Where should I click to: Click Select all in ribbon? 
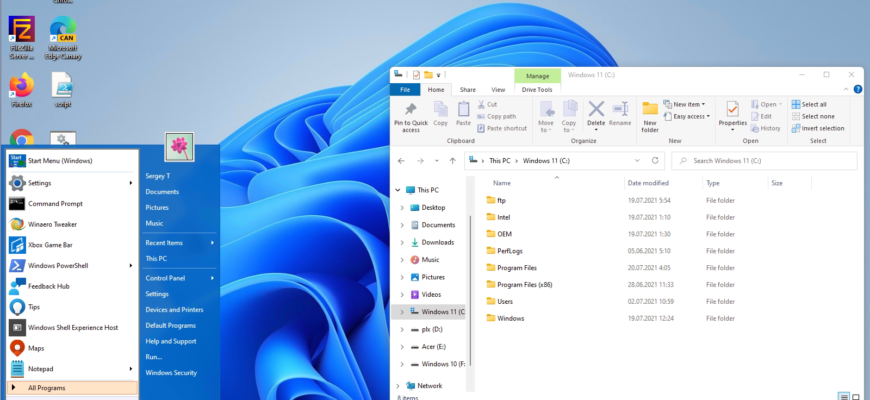pos(809,104)
